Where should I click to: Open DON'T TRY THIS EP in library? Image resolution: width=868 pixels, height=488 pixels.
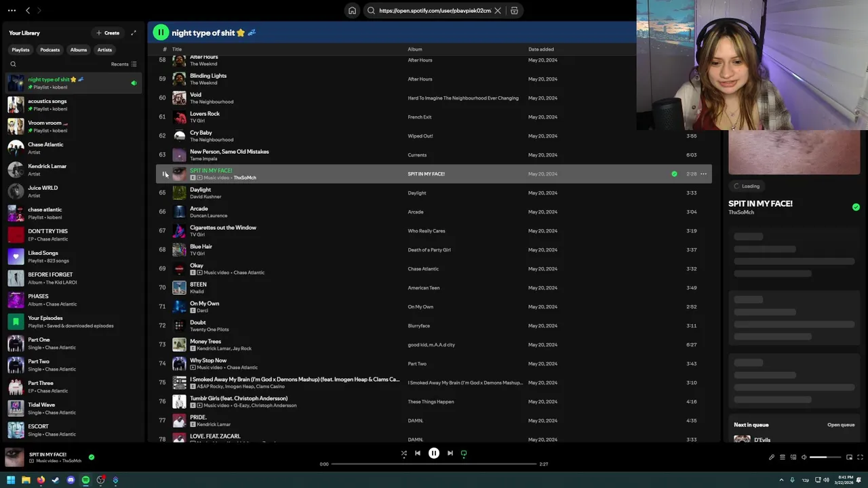(x=74, y=235)
